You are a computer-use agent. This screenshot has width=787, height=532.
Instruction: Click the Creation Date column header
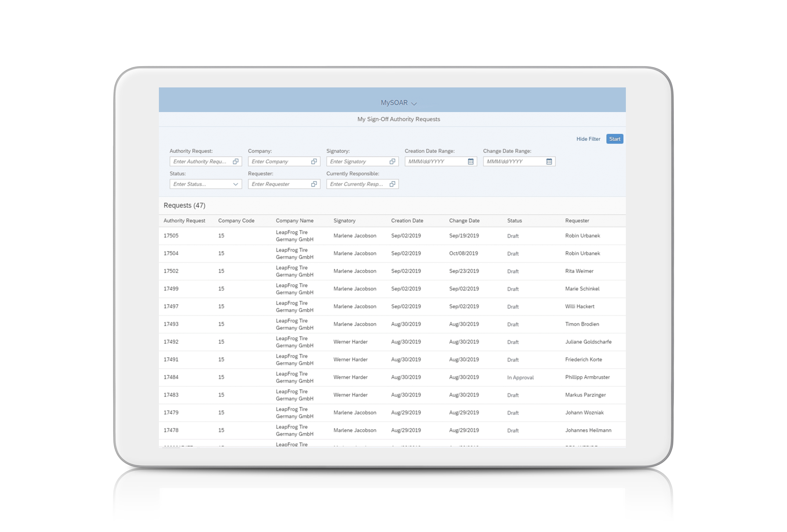coord(407,220)
